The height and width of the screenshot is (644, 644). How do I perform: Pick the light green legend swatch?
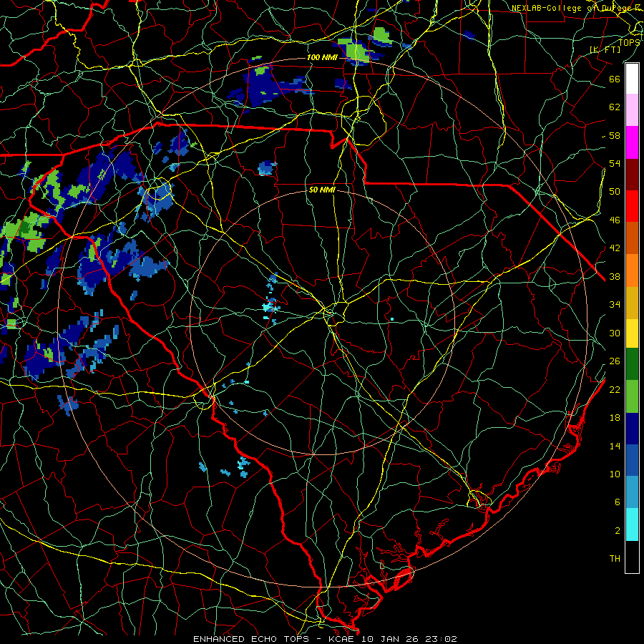point(632,396)
